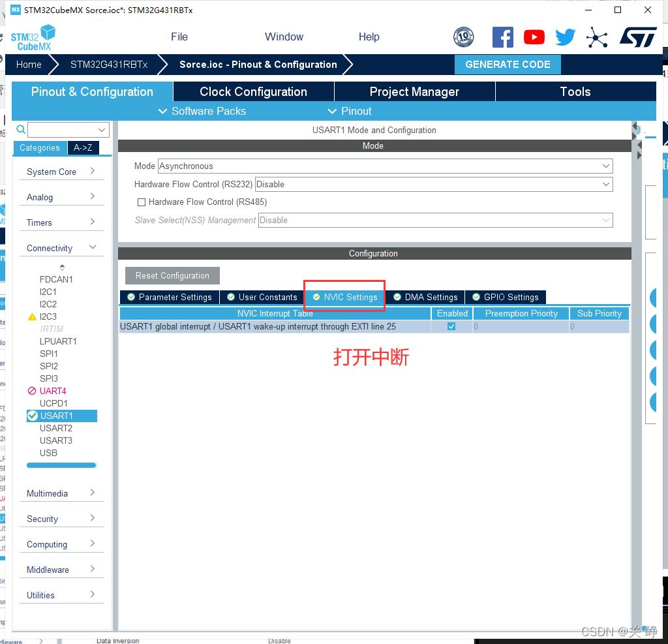The width and height of the screenshot is (668, 644).
Task: Select the USB peripheral in the list
Action: coord(48,453)
